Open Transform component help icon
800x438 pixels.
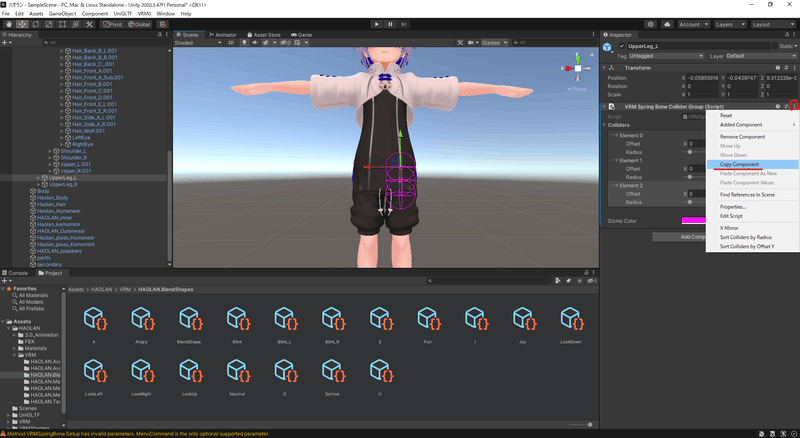pos(778,67)
